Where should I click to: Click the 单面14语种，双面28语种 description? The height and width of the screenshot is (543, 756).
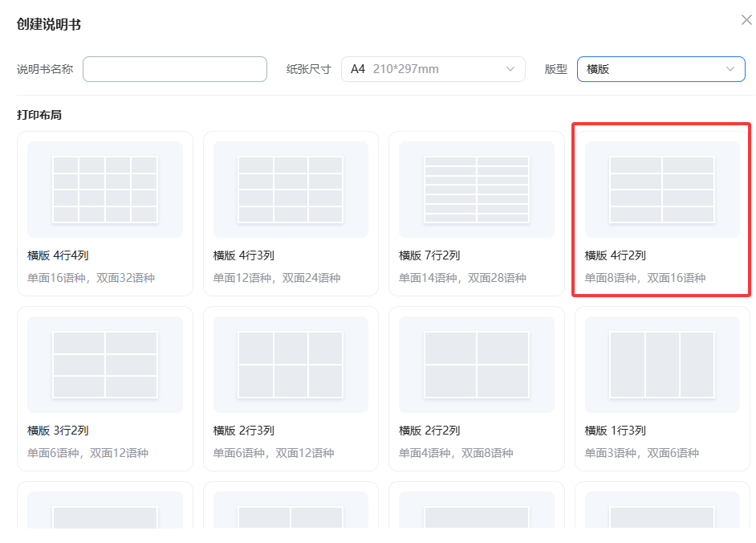(x=462, y=278)
